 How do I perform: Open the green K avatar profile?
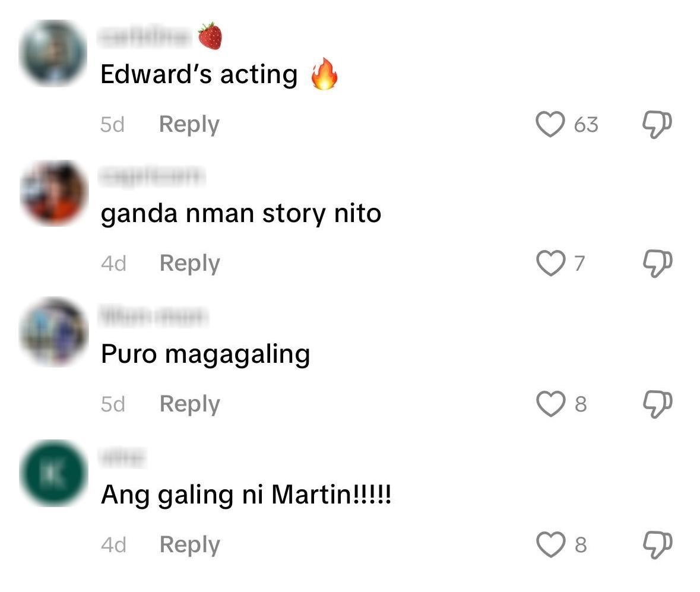54,473
